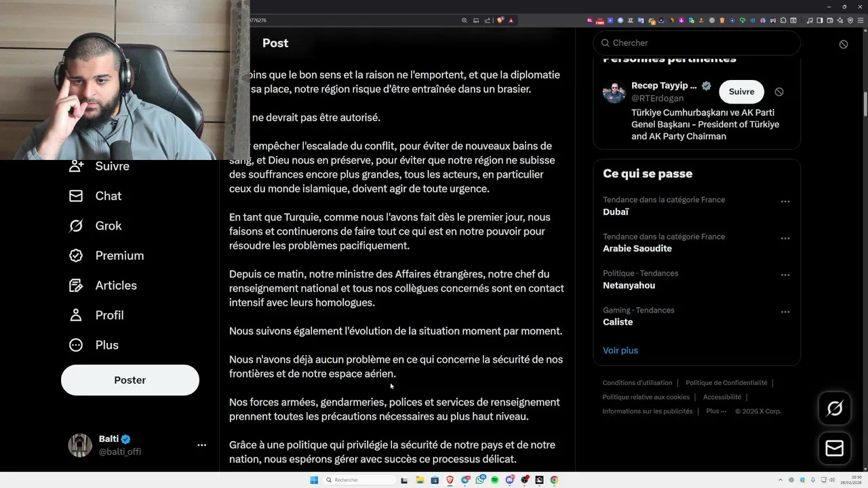
Task: Open Conditions d'utilisation link
Action: click(x=637, y=383)
